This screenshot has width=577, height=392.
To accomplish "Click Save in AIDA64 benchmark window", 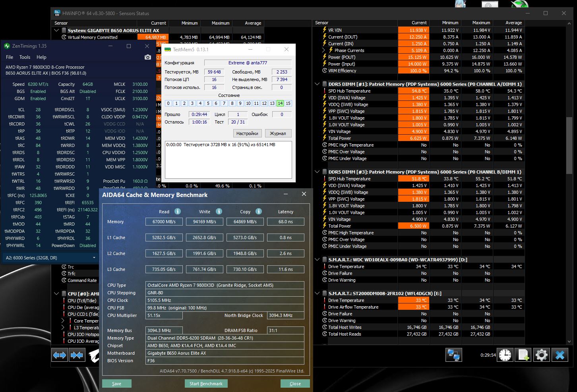I will (x=117, y=384).
